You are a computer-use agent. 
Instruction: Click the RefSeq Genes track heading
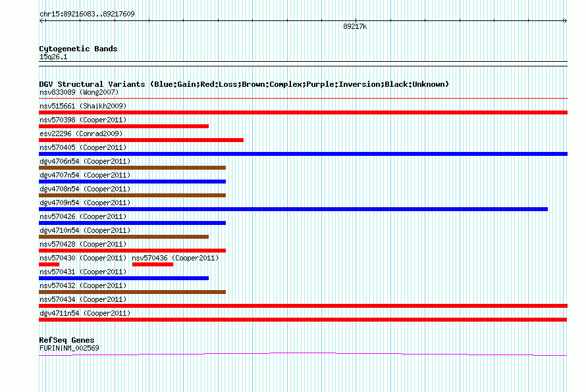(x=67, y=340)
